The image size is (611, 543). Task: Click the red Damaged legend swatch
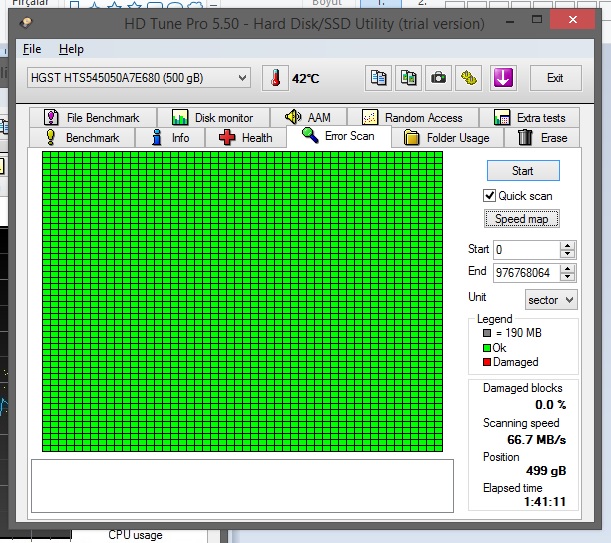click(487, 362)
